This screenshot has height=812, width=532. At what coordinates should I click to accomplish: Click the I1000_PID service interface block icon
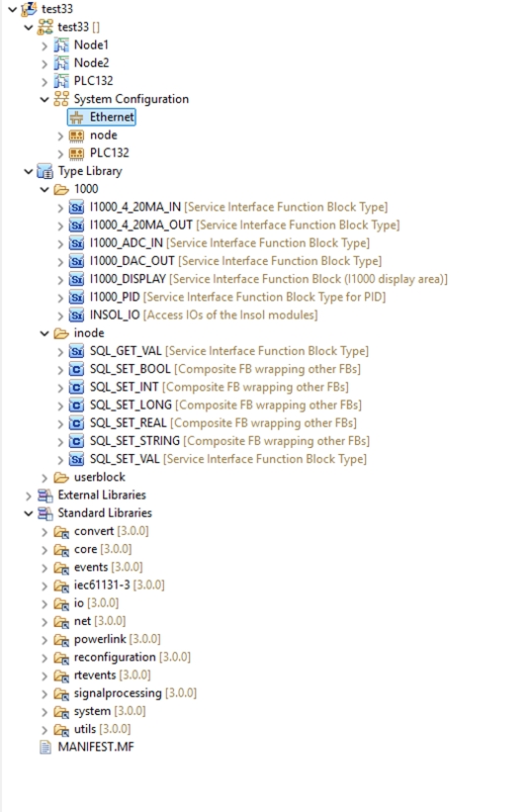click(x=76, y=298)
